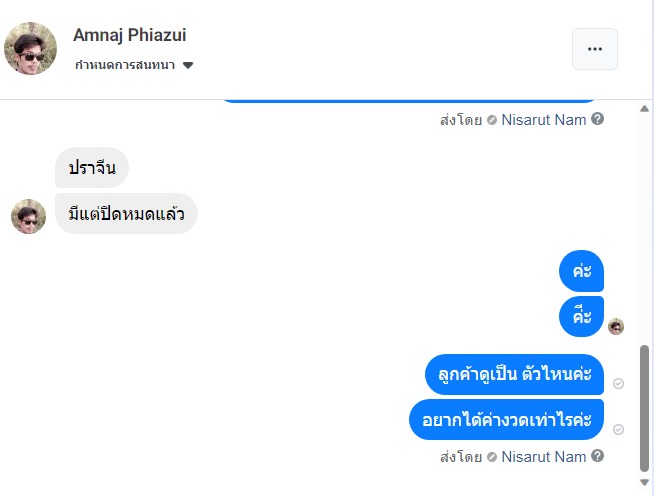This screenshot has width=654, height=496.
Task: Click delivered checkmark beside ลูกค้าดูเป็น ตัวไหนค่ะ
Action: [618, 384]
